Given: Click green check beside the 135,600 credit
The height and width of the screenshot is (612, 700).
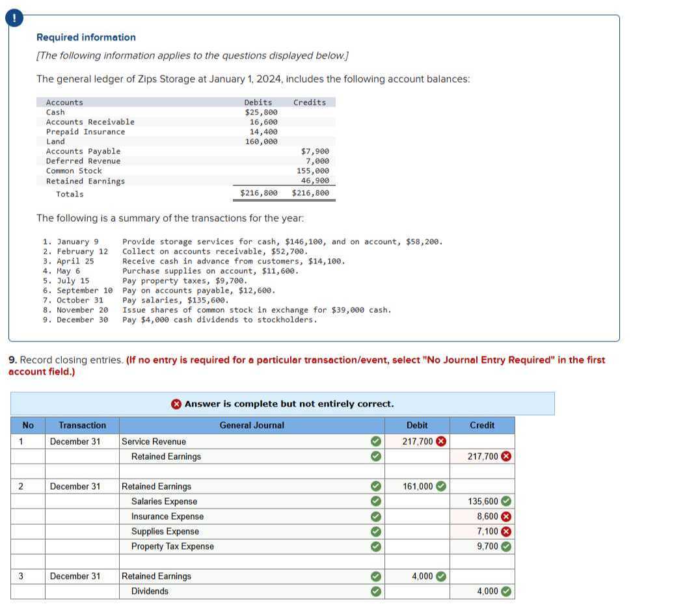Looking at the screenshot, I should (506, 501).
